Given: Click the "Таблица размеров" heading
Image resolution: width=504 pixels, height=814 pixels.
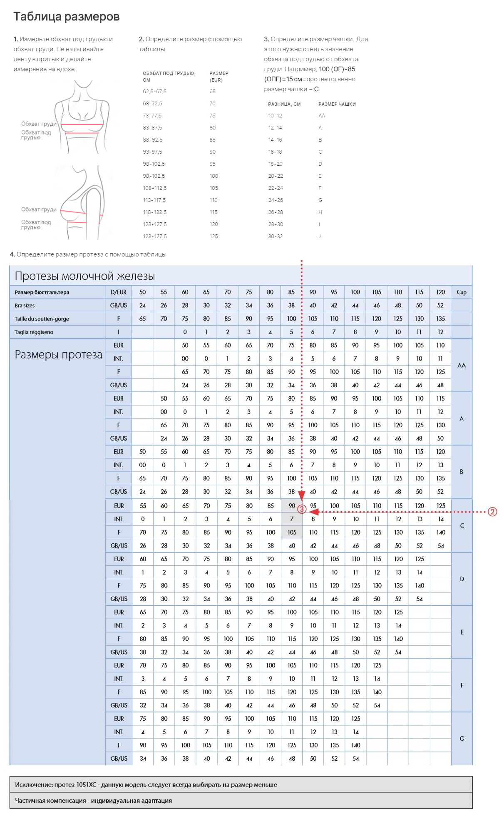Looking at the screenshot, I should 67,17.
